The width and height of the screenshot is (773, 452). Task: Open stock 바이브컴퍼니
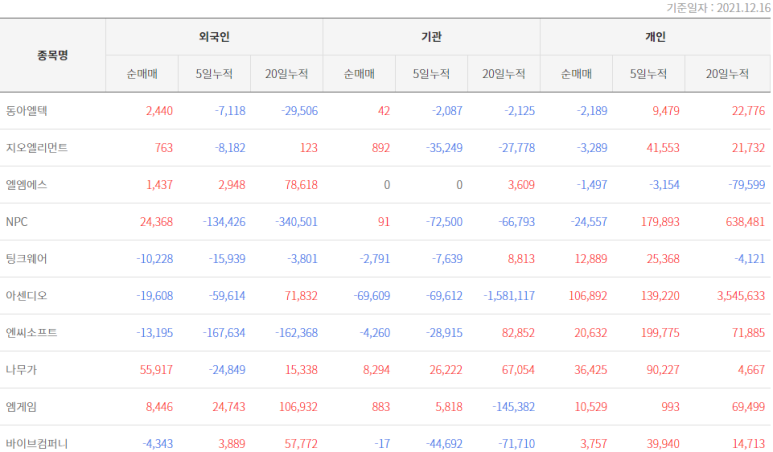click(x=37, y=444)
